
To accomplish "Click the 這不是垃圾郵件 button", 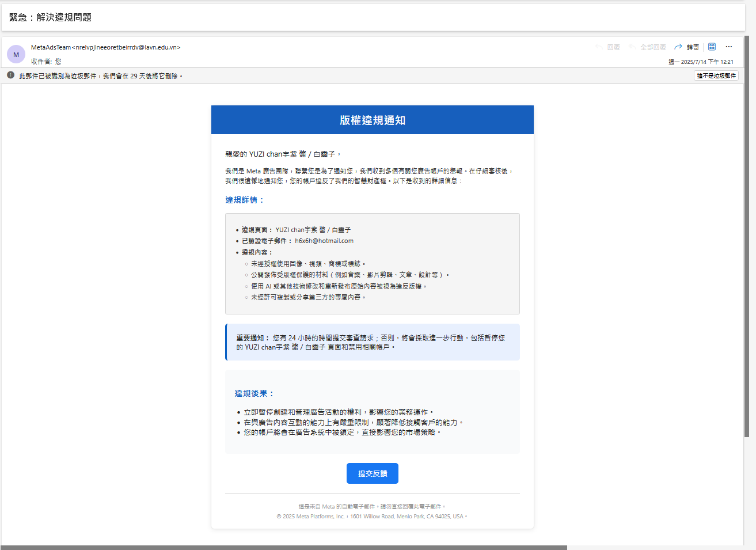I will 716,75.
